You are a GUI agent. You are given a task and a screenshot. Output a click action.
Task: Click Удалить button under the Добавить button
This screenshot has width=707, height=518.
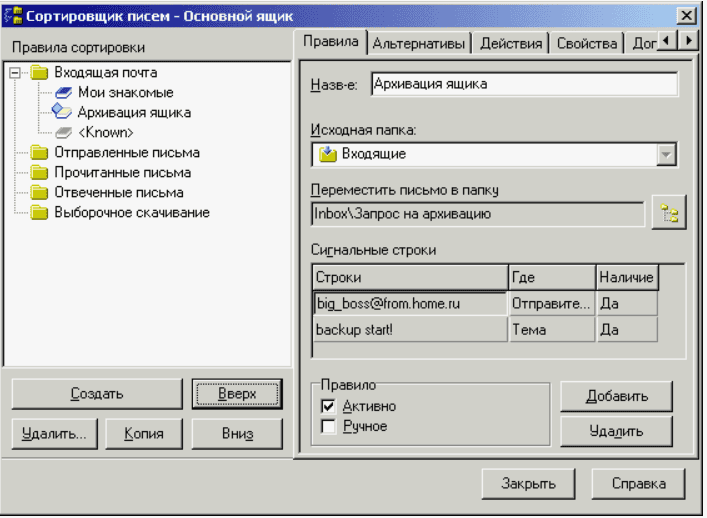coord(616,431)
